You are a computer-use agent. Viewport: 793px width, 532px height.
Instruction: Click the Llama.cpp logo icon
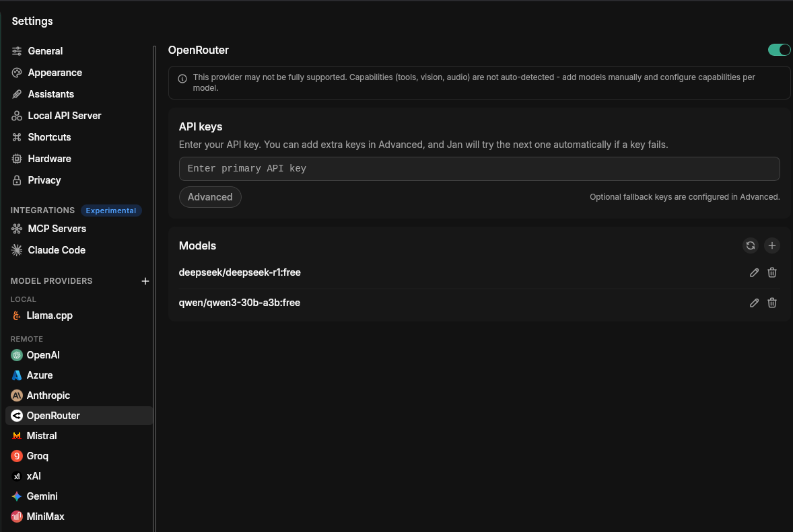pyautogui.click(x=17, y=315)
